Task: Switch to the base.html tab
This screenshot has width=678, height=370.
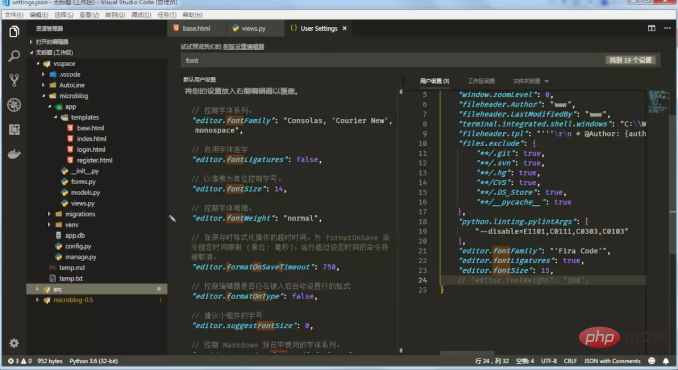Action: tap(196, 29)
